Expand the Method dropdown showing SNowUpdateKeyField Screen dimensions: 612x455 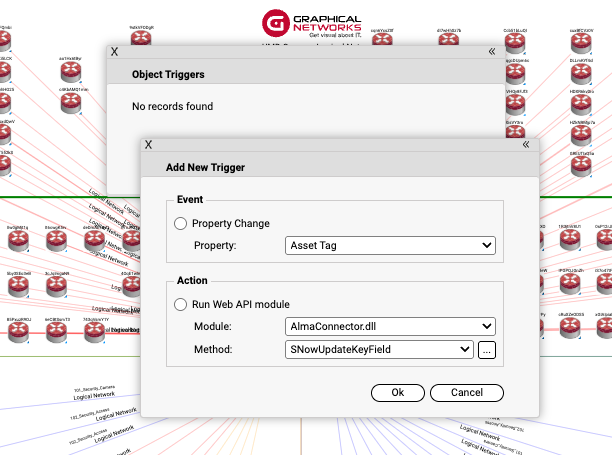coord(379,349)
